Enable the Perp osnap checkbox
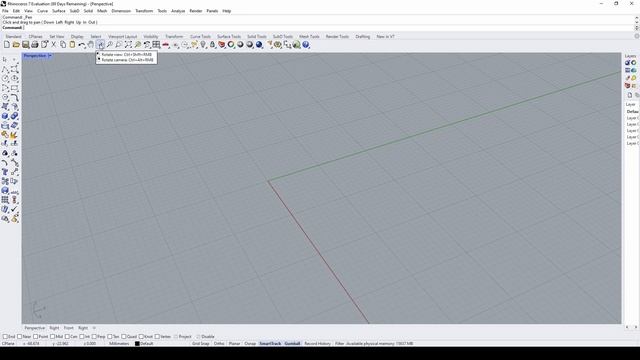The height and width of the screenshot is (360, 640). 94,337
